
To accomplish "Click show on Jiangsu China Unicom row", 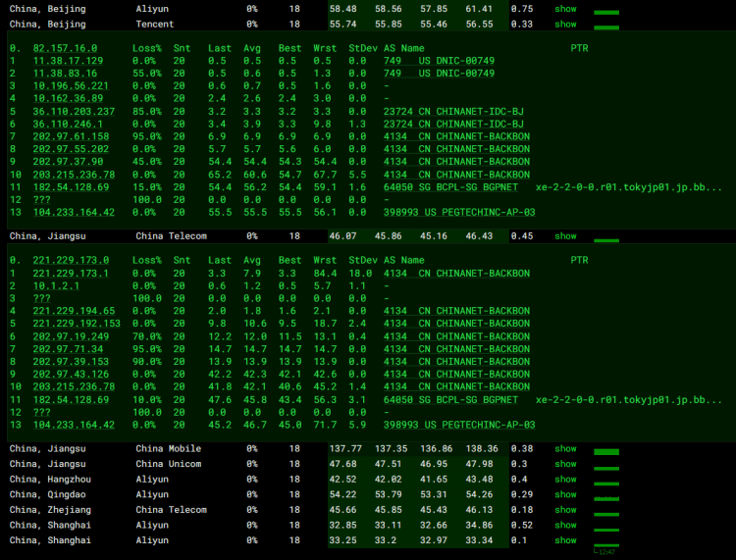I will point(565,464).
